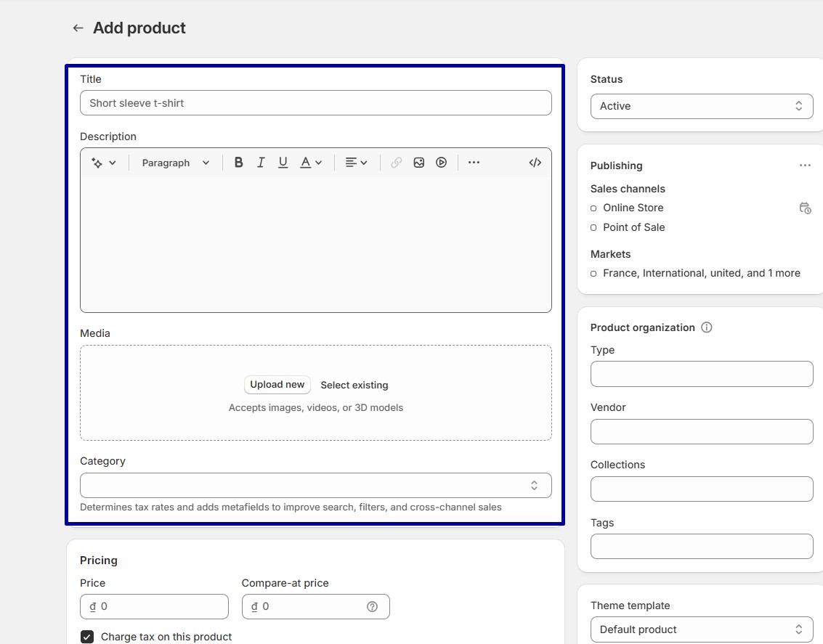The height and width of the screenshot is (644, 823).
Task: Open the Paragraph style dropdown
Action: coord(175,163)
